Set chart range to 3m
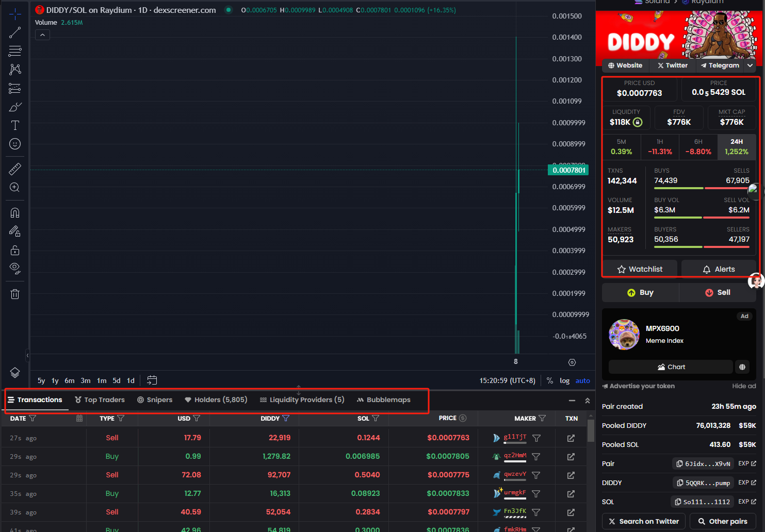765x532 pixels. point(86,380)
